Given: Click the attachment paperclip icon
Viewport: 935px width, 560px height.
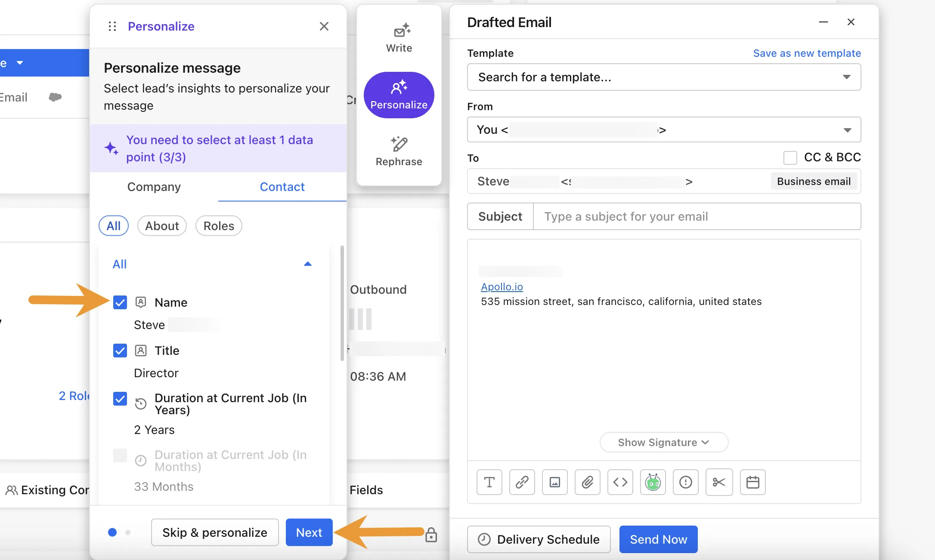Looking at the screenshot, I should coord(587,482).
